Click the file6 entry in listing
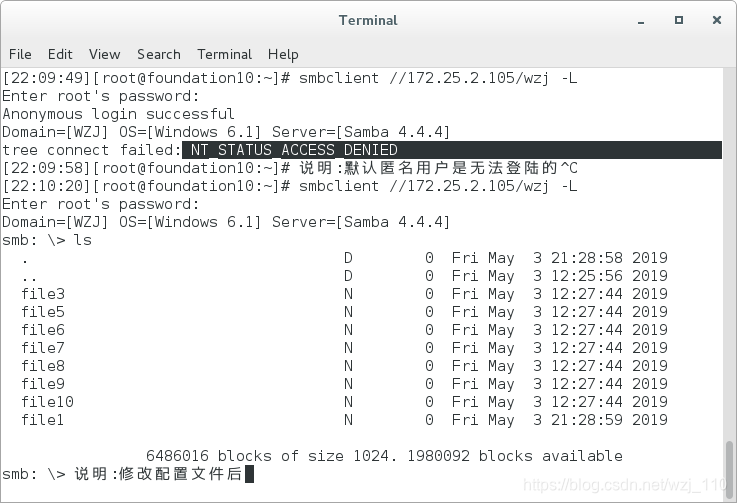Screen dimensions: 737x503 click(43, 330)
